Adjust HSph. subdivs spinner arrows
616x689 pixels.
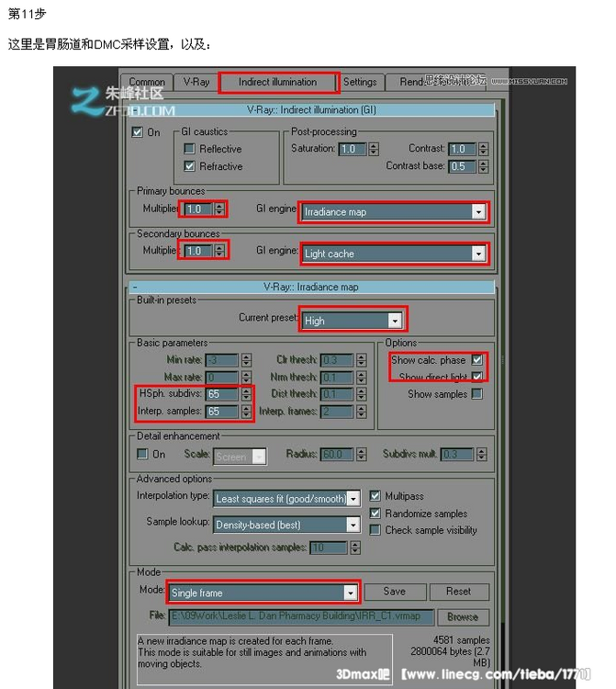(x=246, y=394)
